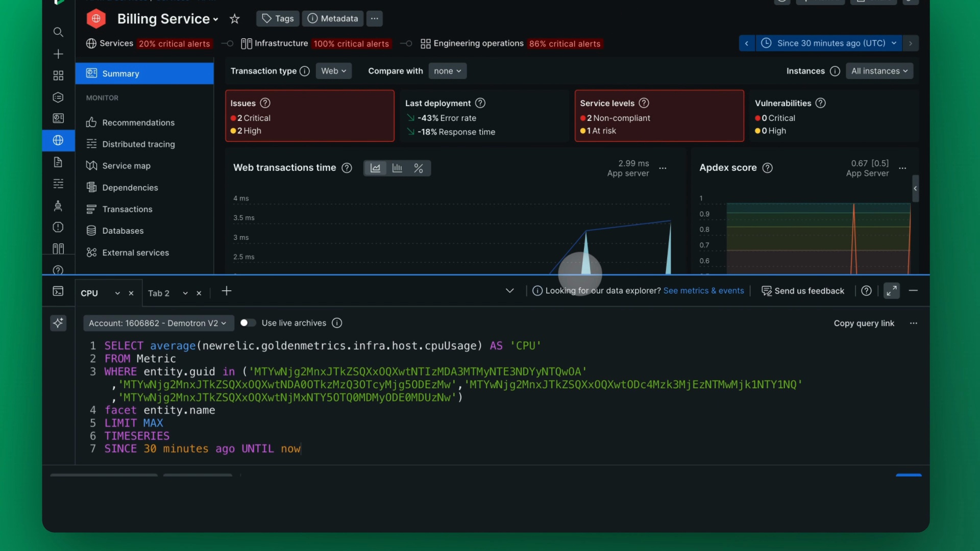Open query console help icon
Screen dimensions: 980x551
click(866, 291)
